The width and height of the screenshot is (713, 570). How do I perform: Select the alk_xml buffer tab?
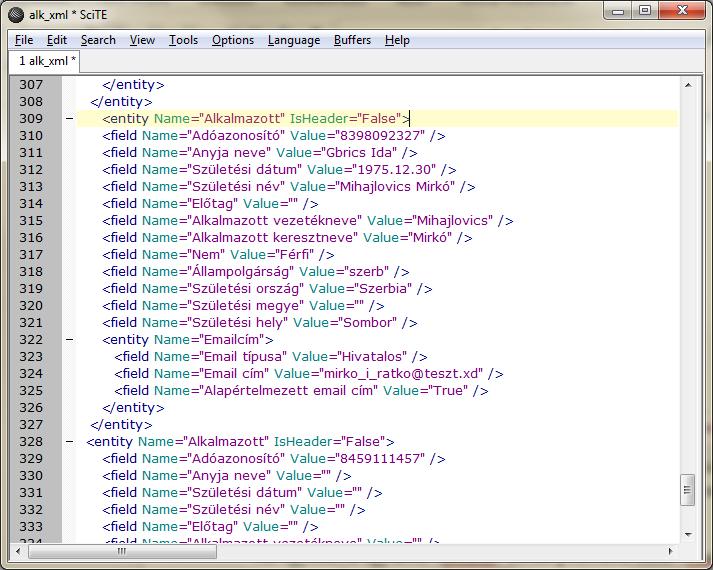(45, 61)
